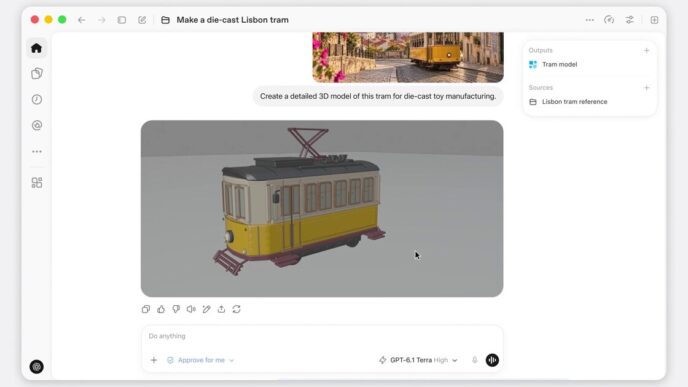Open the top-right ellipsis options menu
688x387 pixels.
(x=590, y=20)
